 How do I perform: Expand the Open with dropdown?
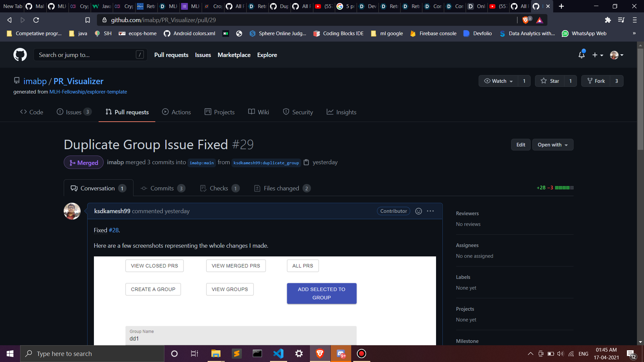pos(552,145)
